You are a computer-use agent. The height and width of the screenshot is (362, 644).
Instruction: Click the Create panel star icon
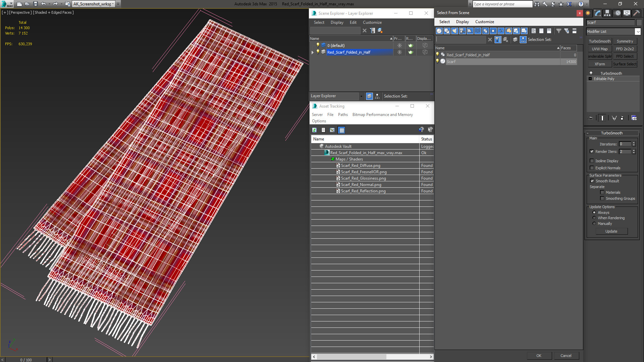click(x=588, y=13)
